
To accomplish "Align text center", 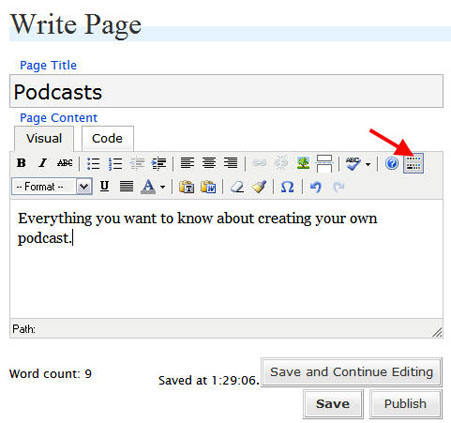I will click(x=209, y=163).
